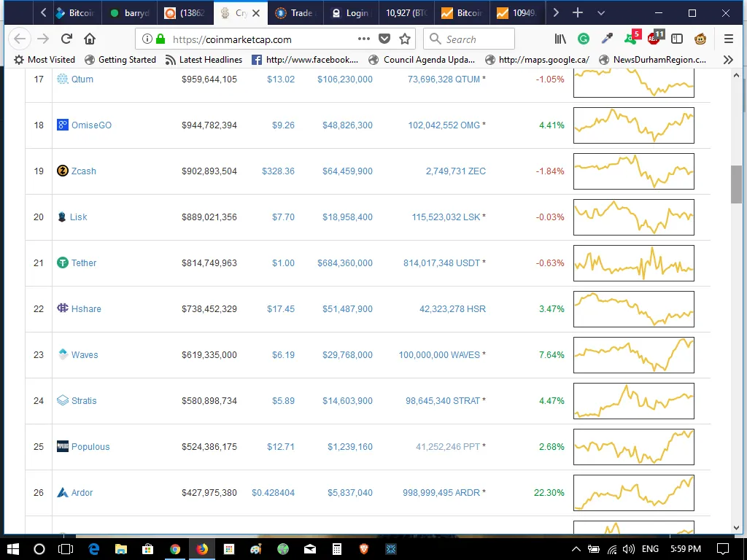Reload the page with the refresh icon
747x560 pixels.
[66, 39]
